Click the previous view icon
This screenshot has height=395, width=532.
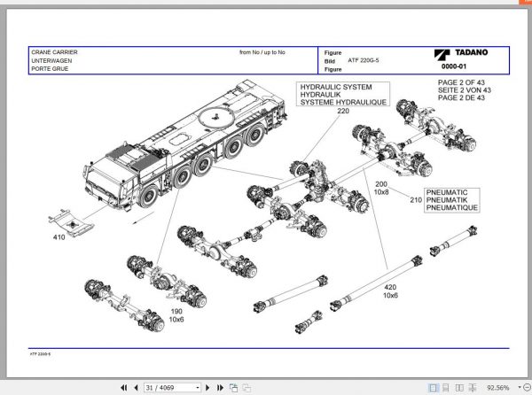[233, 388]
